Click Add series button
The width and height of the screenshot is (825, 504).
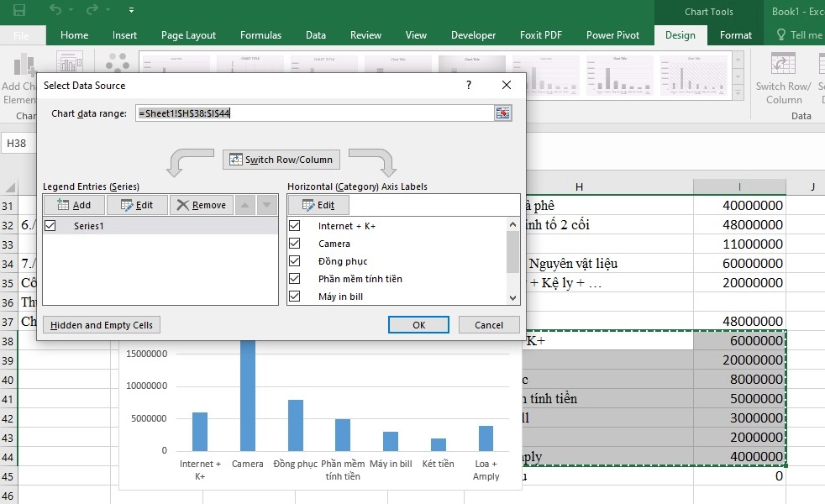click(x=74, y=205)
